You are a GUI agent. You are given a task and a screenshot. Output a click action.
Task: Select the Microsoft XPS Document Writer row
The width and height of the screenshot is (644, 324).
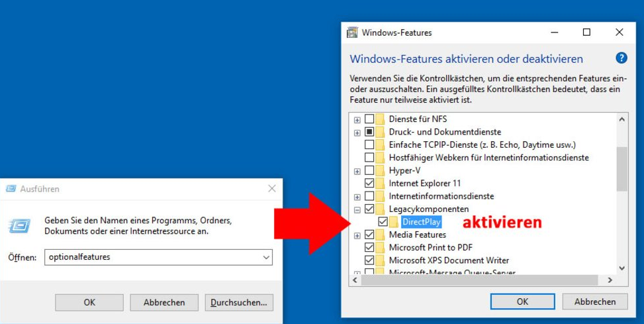tap(449, 260)
